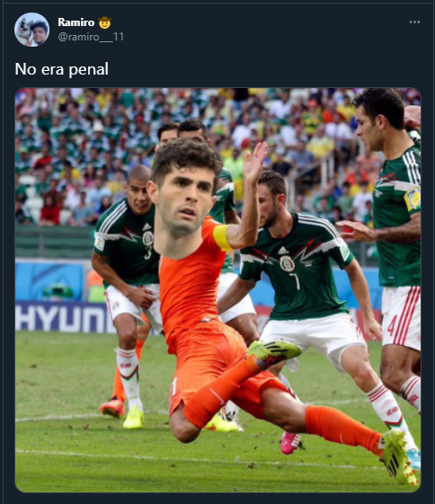Open the @ramiro___11 handle link
Image resolution: width=435 pixels, height=504 pixels.
(x=91, y=37)
